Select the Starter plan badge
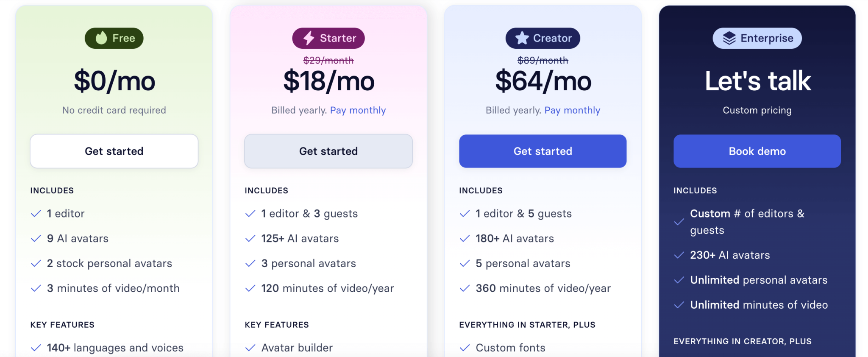 [x=328, y=38]
